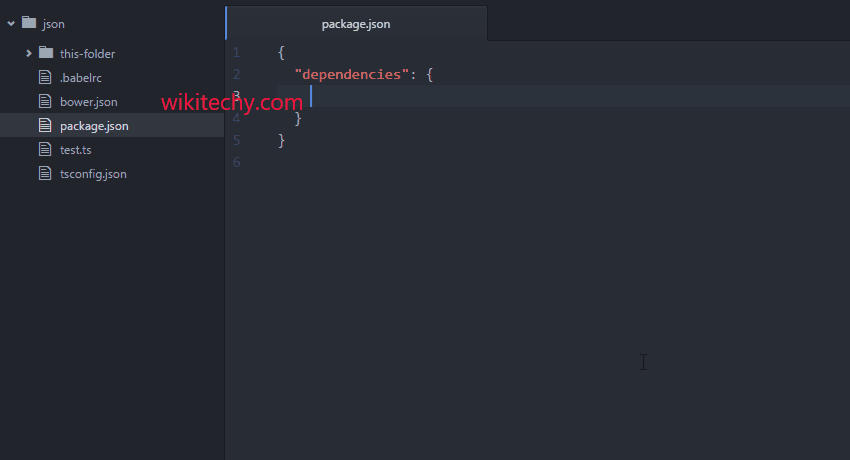The width and height of the screenshot is (850, 460).
Task: Select test.ts file name in tree view
Action: point(76,149)
